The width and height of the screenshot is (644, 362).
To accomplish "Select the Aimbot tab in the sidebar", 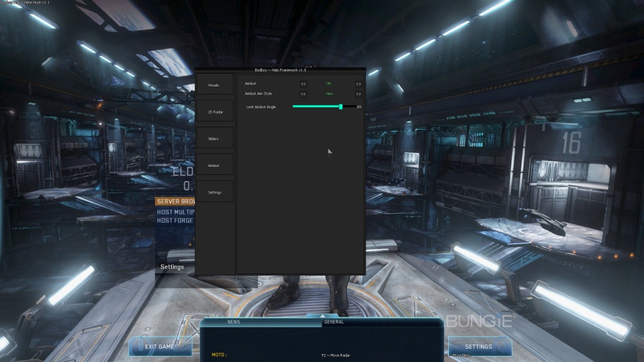I will [x=214, y=165].
